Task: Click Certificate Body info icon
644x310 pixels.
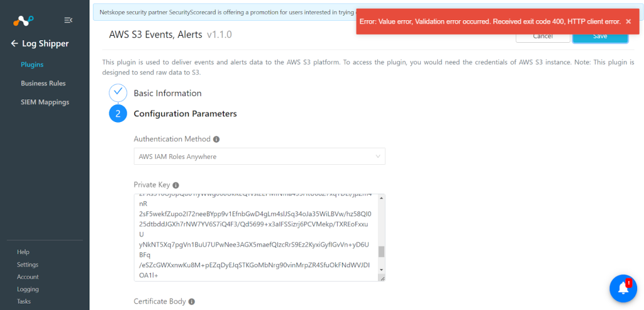Action: (x=191, y=301)
